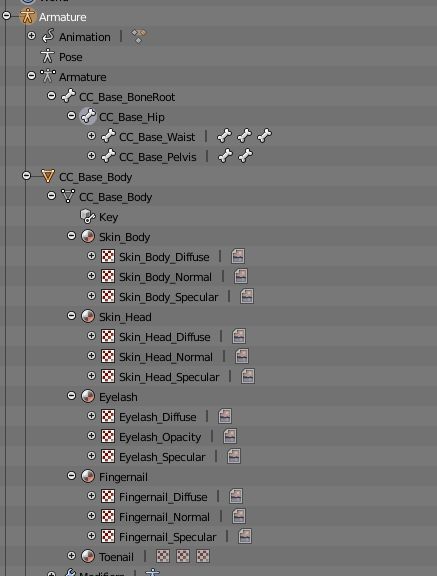
Task: Select the Skin_Head_Specular texture name
Action: click(169, 377)
